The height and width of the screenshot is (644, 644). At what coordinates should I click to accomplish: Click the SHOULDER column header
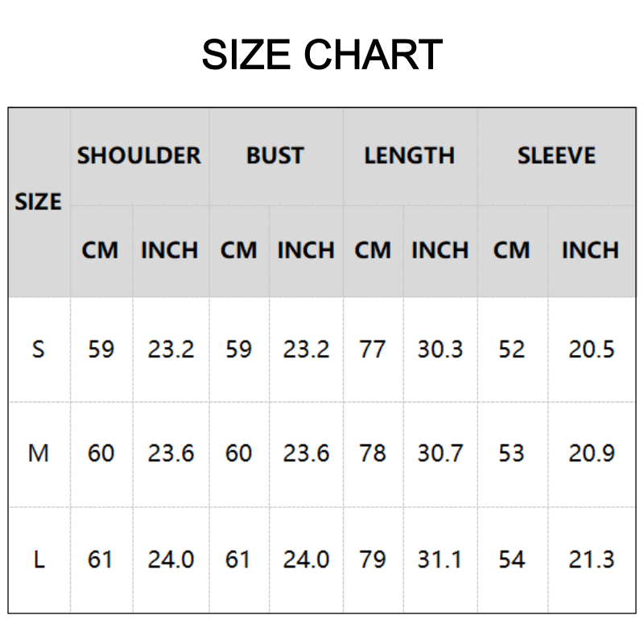139,155
